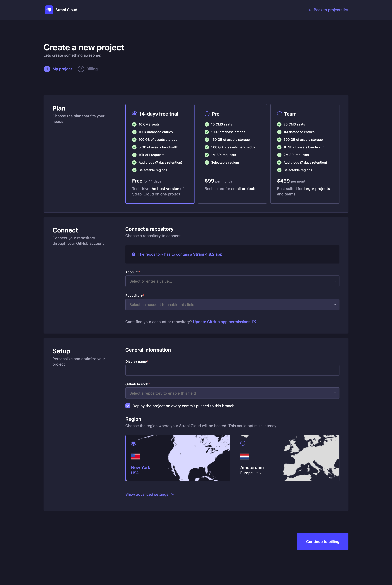Image resolution: width=392 pixels, height=585 pixels.
Task: Click into the Display name field
Action: tap(232, 370)
